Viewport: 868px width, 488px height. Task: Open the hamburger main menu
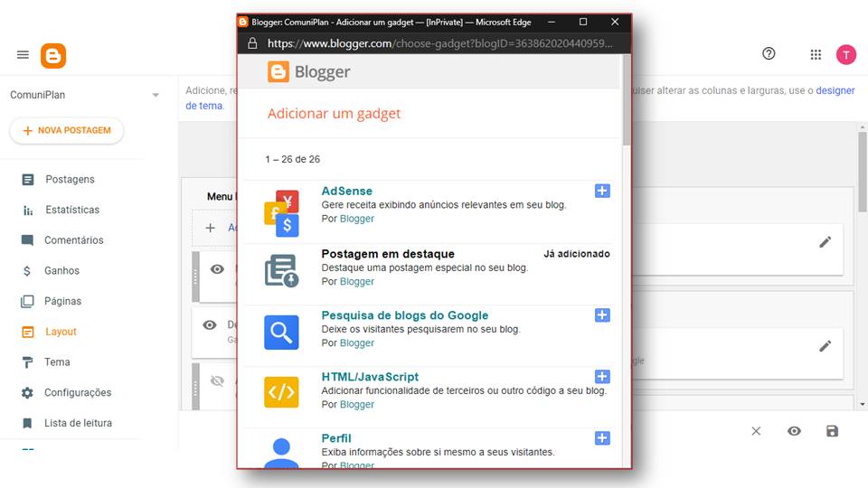coord(23,55)
